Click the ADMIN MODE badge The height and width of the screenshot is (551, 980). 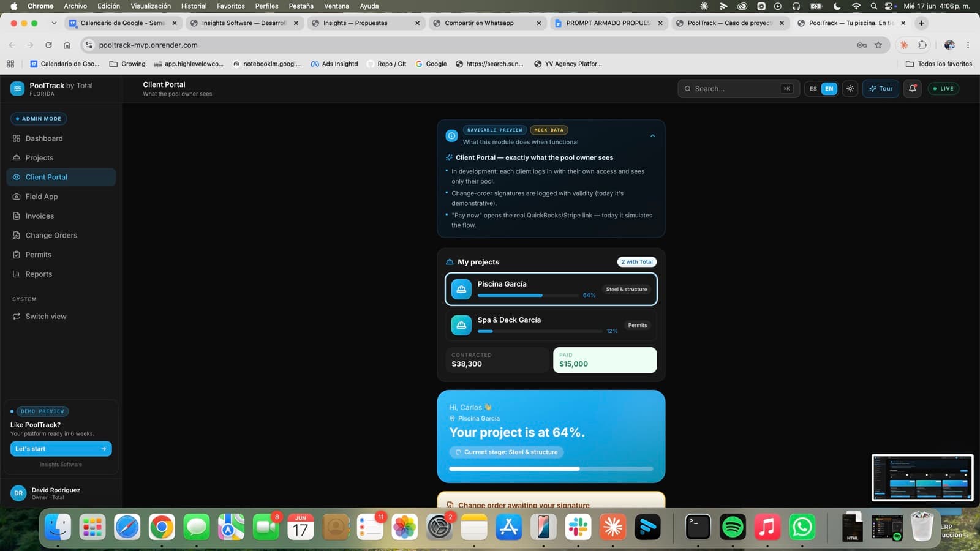pos(39,119)
